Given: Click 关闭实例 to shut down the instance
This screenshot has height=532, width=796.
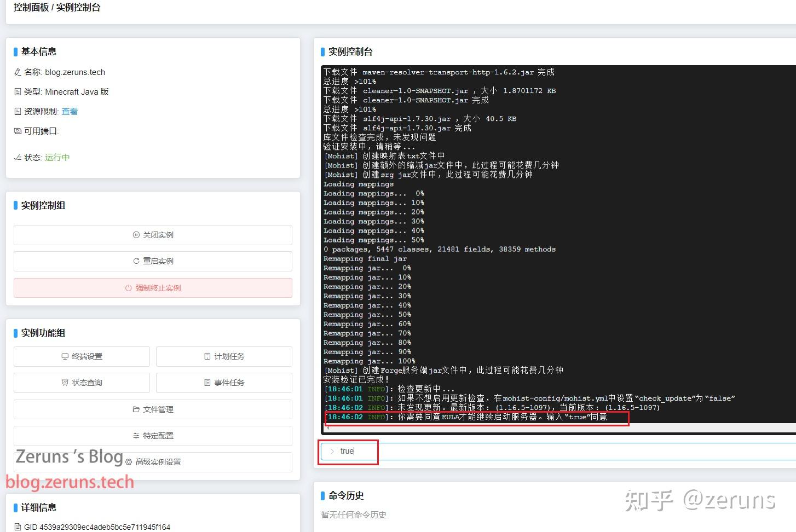Looking at the screenshot, I should (153, 235).
